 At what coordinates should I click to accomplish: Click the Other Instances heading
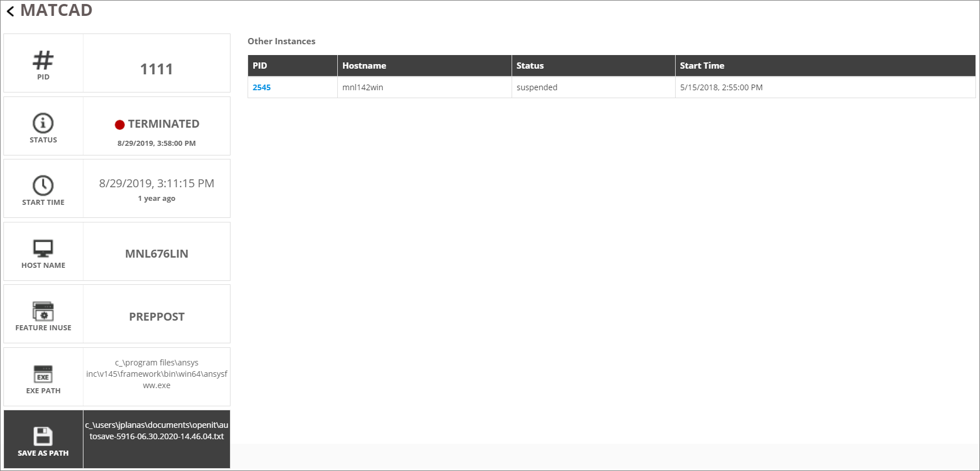tap(282, 41)
